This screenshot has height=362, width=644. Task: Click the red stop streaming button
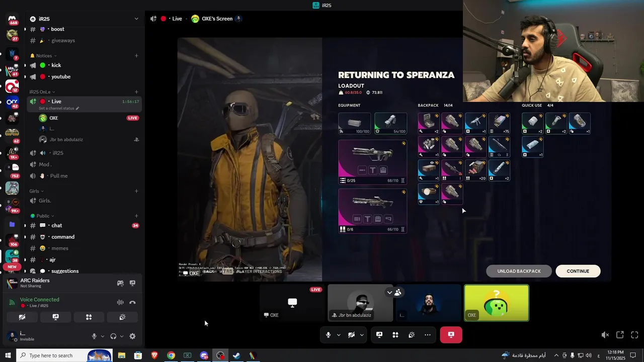pos(451,335)
